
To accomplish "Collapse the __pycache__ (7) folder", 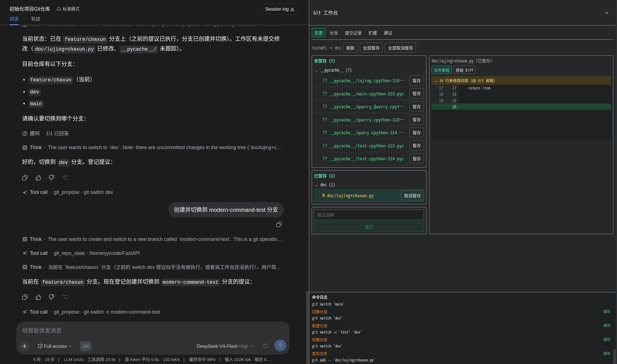I will (x=316, y=71).
